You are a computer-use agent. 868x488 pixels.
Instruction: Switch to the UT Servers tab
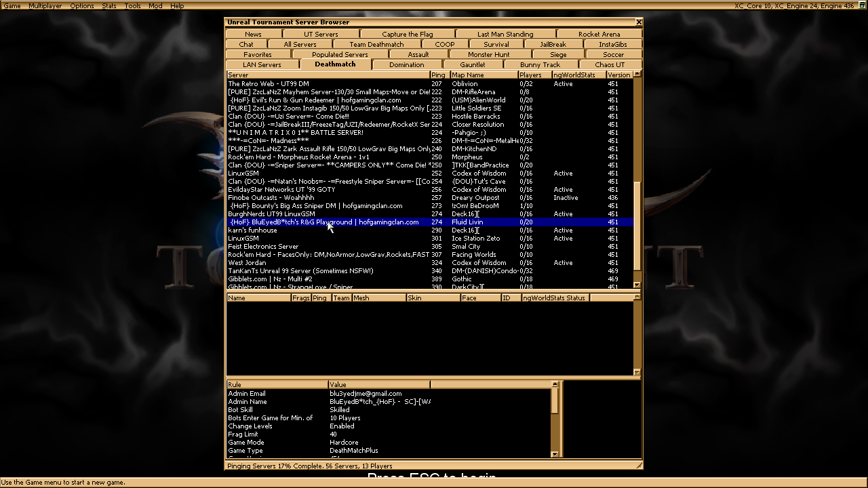tap(321, 34)
